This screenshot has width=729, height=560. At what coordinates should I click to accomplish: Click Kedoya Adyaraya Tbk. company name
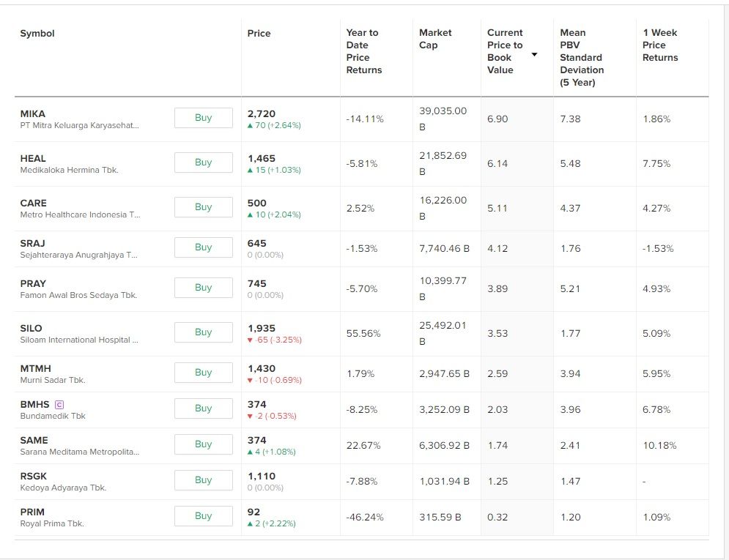[63, 488]
